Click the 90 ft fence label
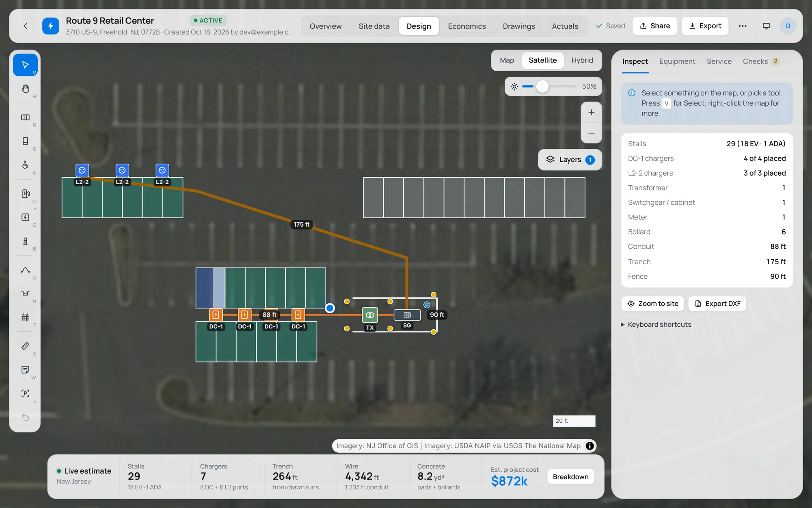The width and height of the screenshot is (812, 508). (x=437, y=315)
